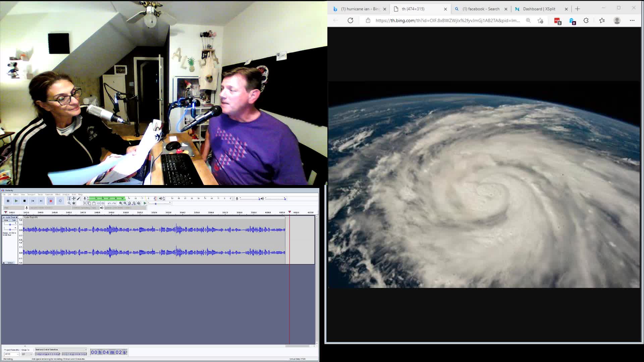The height and width of the screenshot is (362, 644).
Task: Open Start and End of Selection dropdown
Action: coord(61,350)
